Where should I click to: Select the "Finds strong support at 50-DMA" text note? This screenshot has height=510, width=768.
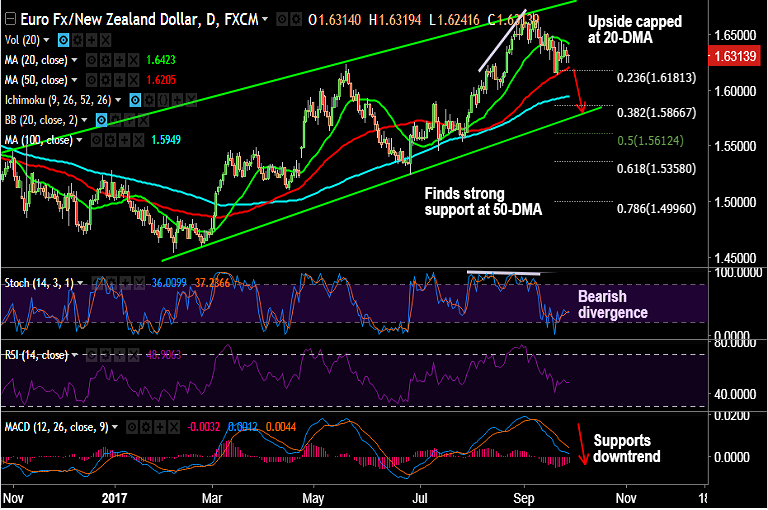(483, 201)
